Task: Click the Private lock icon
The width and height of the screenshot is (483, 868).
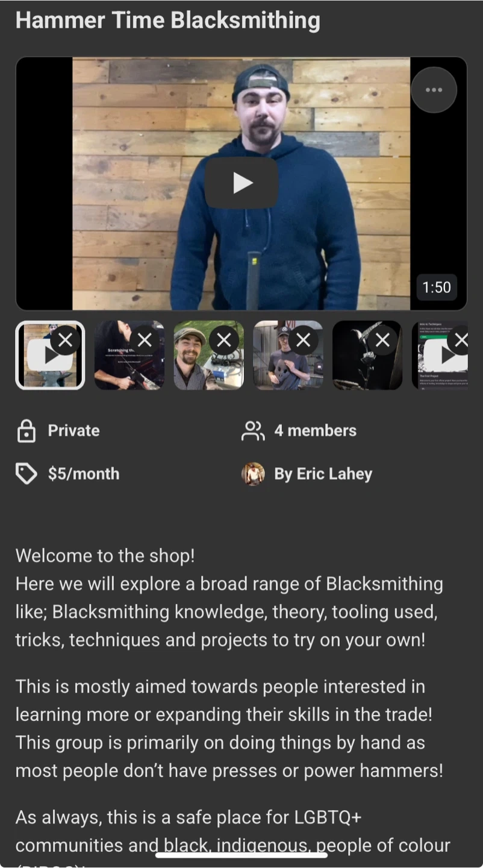Action: click(26, 431)
